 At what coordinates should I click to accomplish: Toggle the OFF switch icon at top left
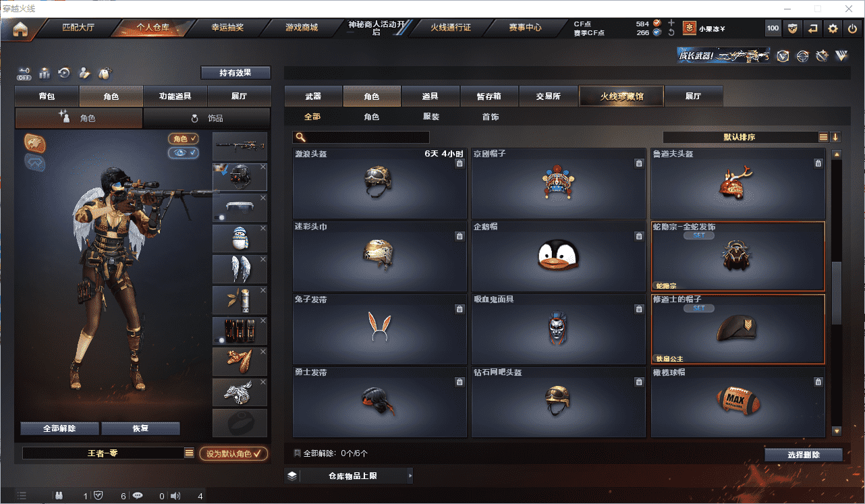click(24, 73)
